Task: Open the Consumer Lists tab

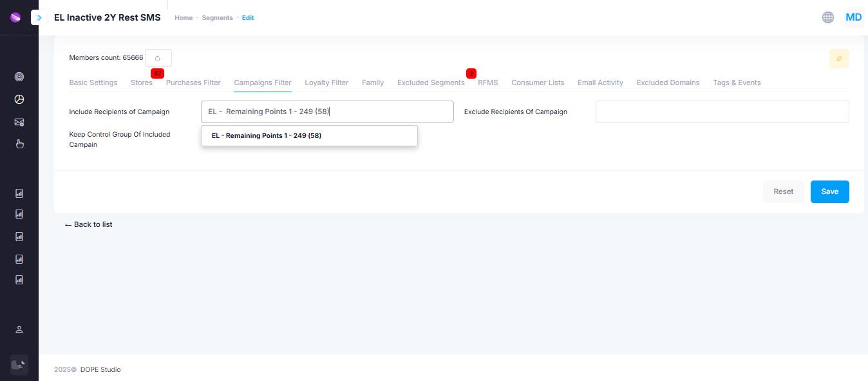Action: tap(538, 83)
